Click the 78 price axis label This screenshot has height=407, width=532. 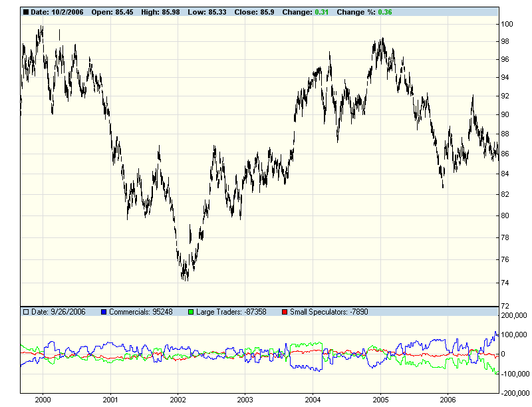505,237
